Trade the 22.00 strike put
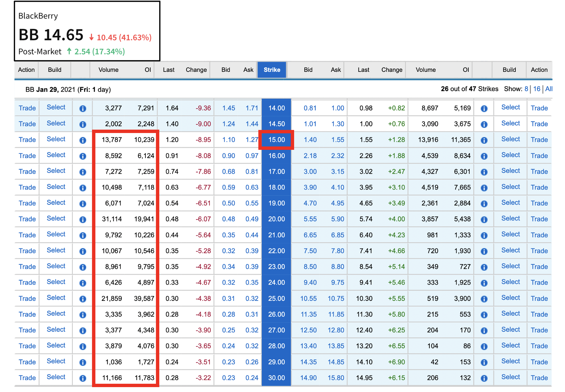This screenshot has height=392, width=565. 539,251
